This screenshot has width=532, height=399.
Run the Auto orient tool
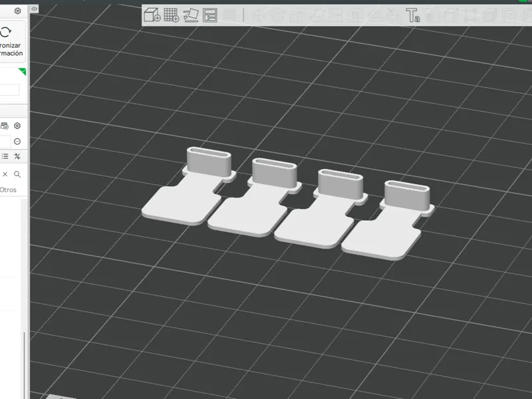[x=191, y=15]
